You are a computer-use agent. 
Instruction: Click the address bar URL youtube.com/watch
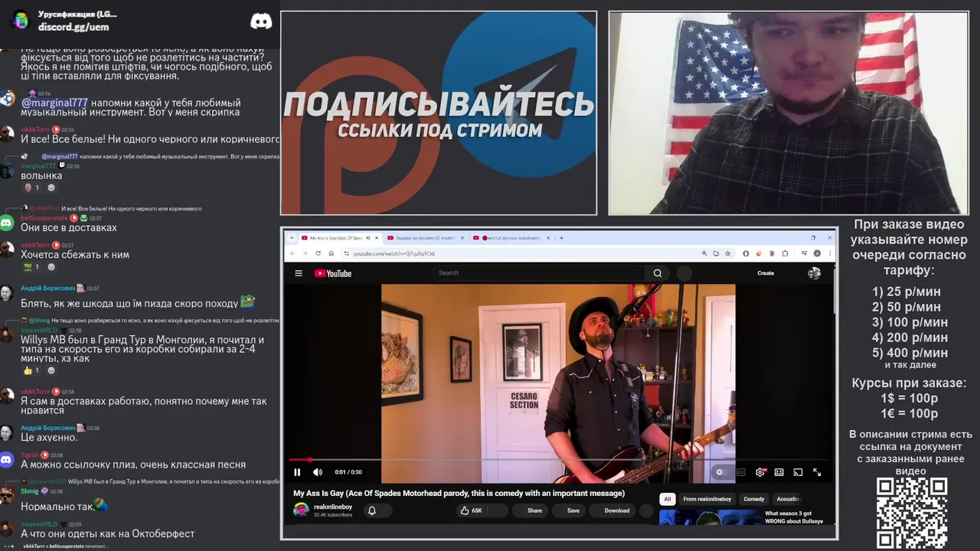click(394, 253)
